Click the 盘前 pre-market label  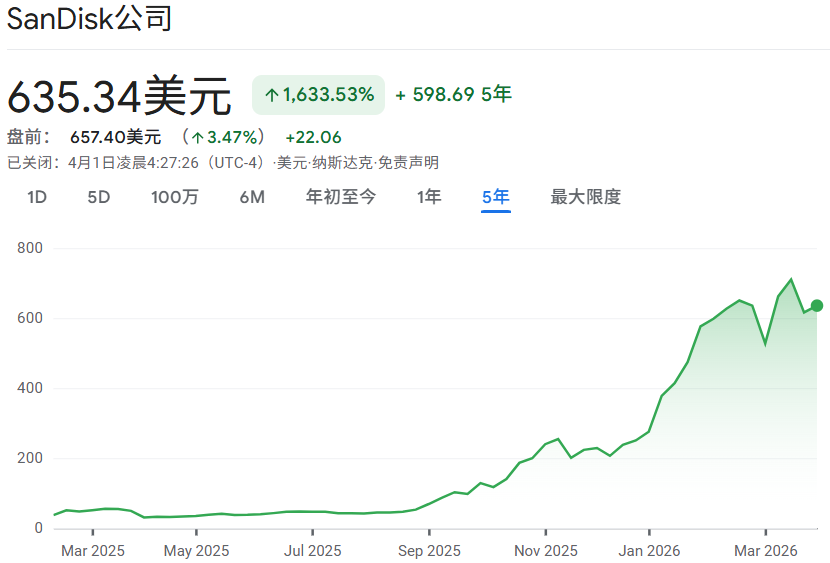(x=29, y=137)
